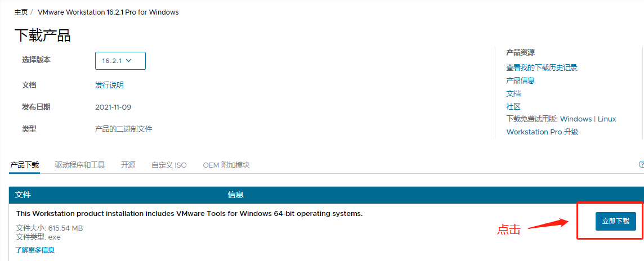644x261 pixels.
Task: Switch to 驱动程序和工具 tab
Action: point(80,165)
